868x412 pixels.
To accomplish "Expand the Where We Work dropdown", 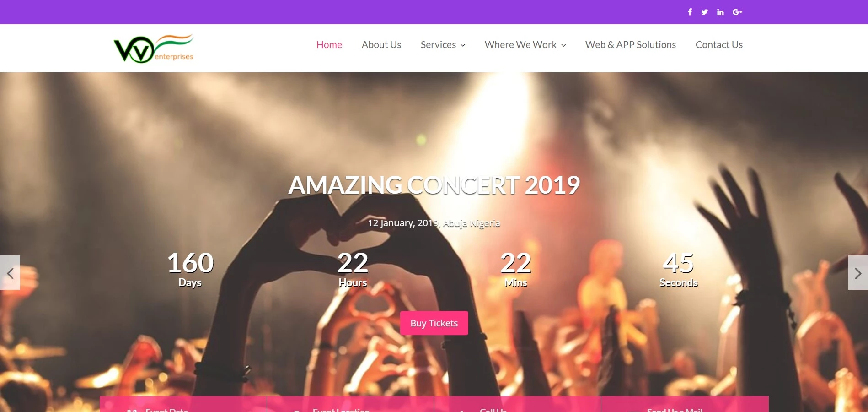I will coord(525,45).
